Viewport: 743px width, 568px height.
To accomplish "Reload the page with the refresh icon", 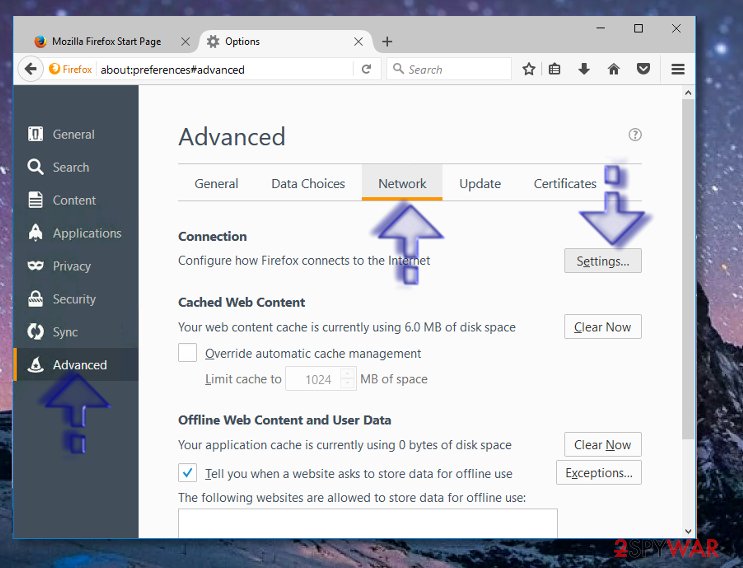I will pos(366,69).
